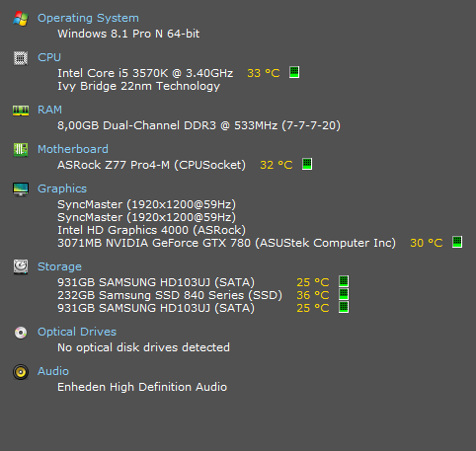Open the Optical Drives section heading

77,332
